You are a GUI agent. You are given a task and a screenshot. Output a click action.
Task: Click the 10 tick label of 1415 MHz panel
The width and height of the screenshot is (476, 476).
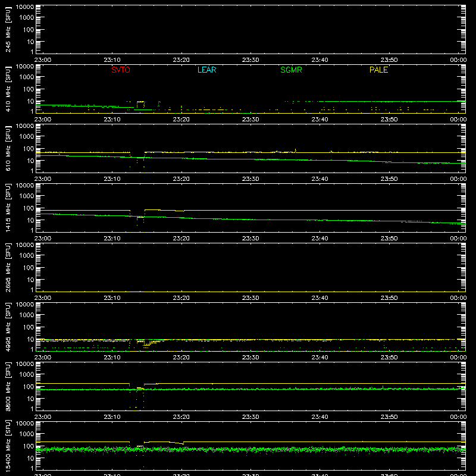tap(30, 220)
